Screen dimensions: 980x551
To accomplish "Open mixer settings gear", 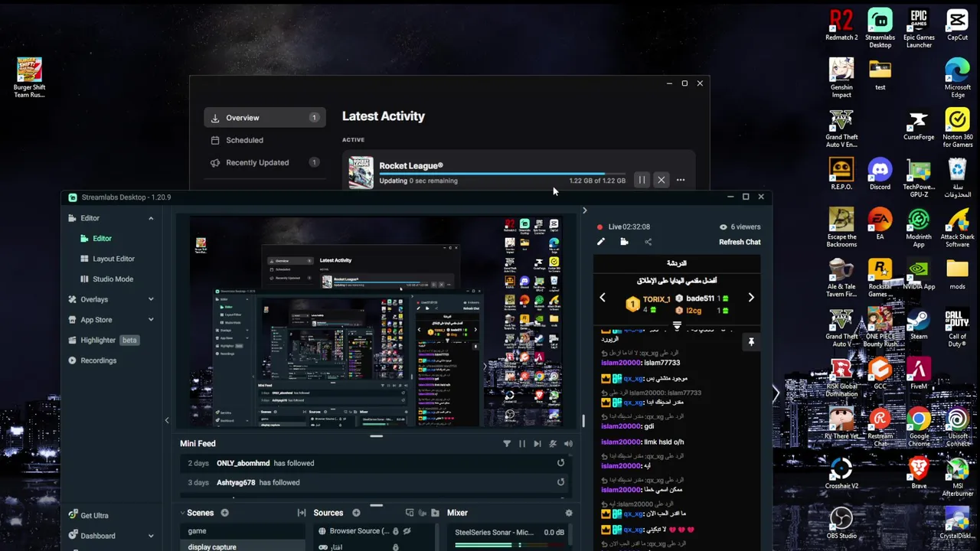I will (x=568, y=513).
